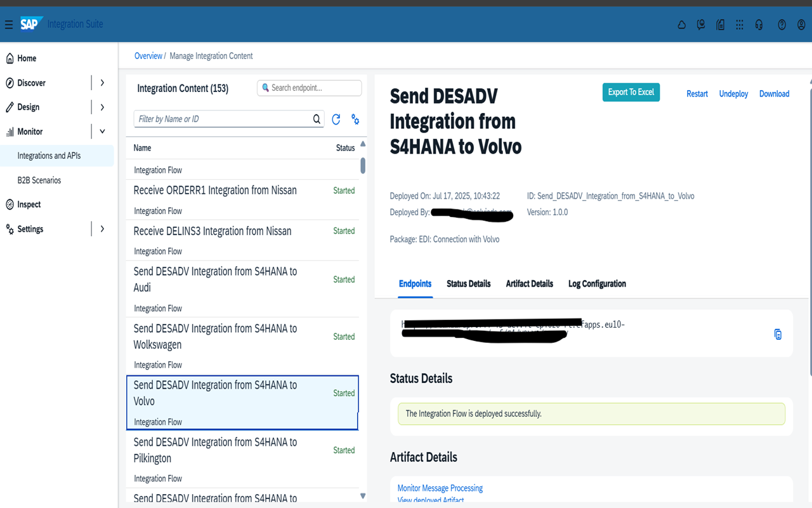Click the Package: EDI: Connection with Volvo text
This screenshot has height=508, width=812.
point(445,239)
